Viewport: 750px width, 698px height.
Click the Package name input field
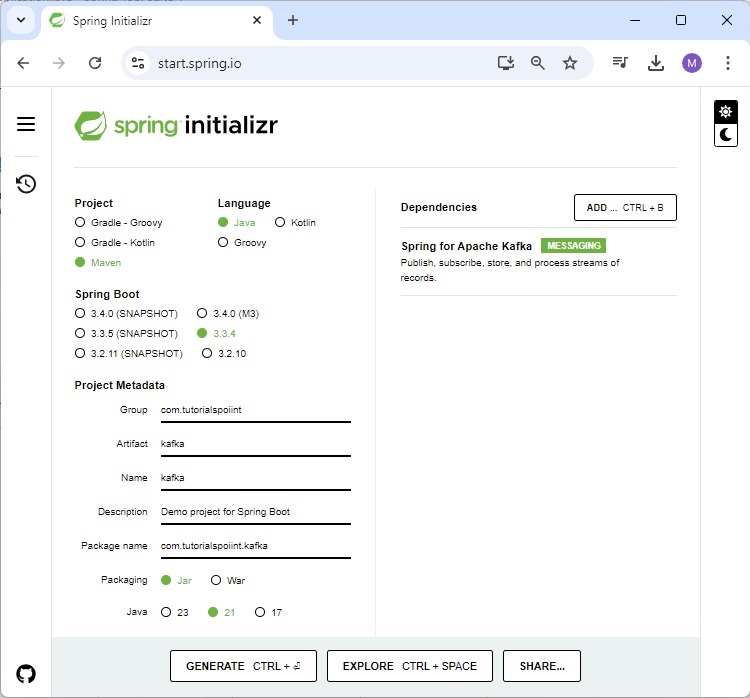pos(256,547)
